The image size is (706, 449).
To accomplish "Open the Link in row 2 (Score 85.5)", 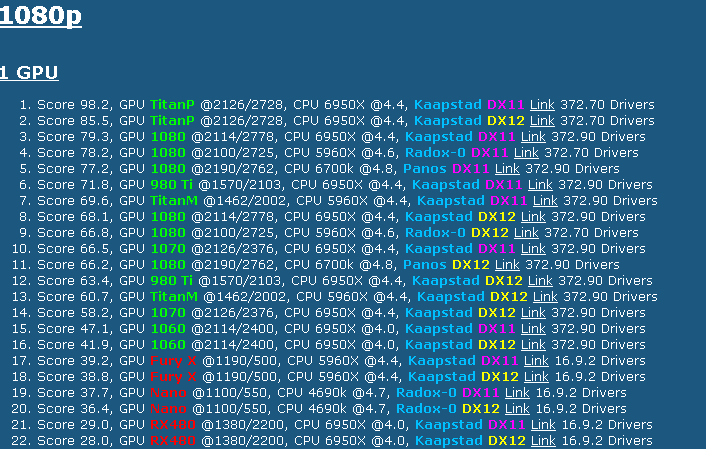I will tap(542, 121).
